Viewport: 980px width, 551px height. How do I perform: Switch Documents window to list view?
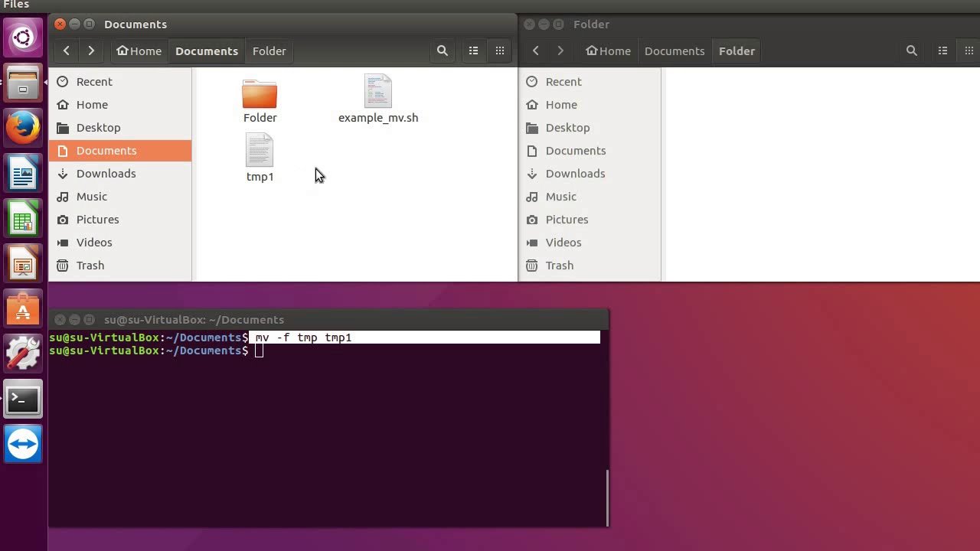point(473,51)
